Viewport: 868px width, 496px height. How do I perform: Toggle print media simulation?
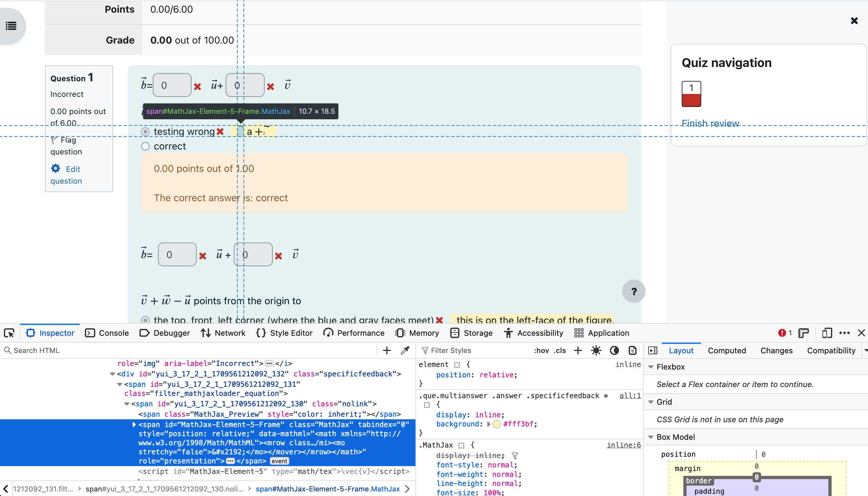pos(632,350)
